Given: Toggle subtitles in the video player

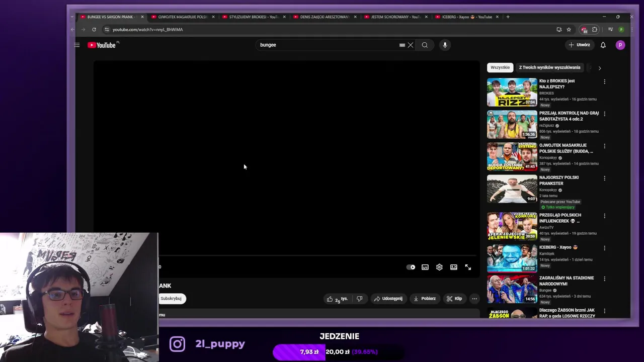Looking at the screenshot, I should click(425, 267).
